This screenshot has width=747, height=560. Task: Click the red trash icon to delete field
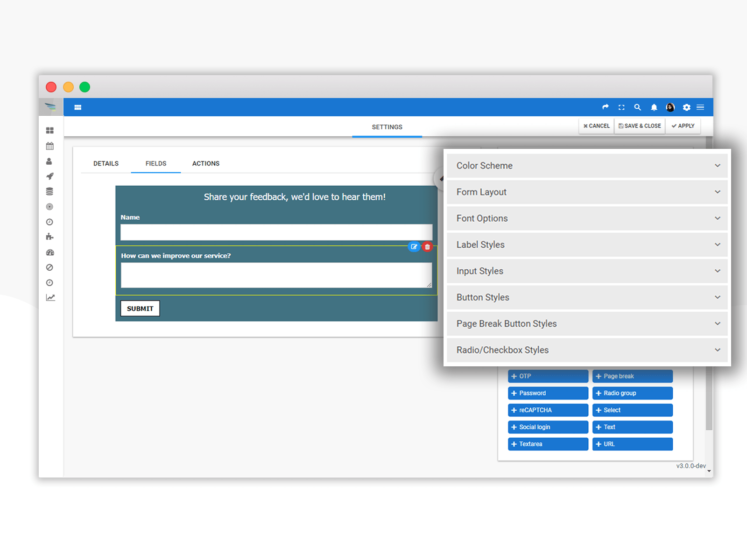[x=427, y=247]
